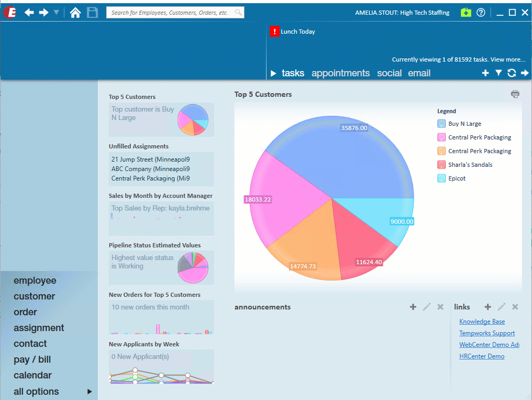The width and height of the screenshot is (532, 400).
Task: Click the Save disk icon
Action: tap(93, 13)
